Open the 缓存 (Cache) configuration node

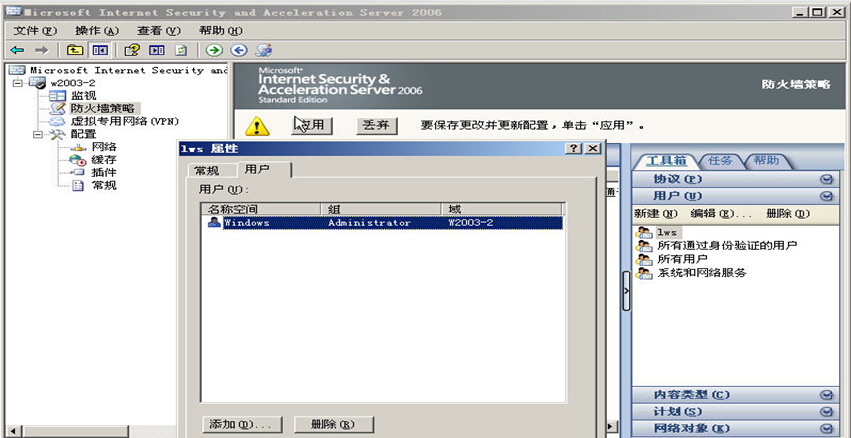coord(102,160)
